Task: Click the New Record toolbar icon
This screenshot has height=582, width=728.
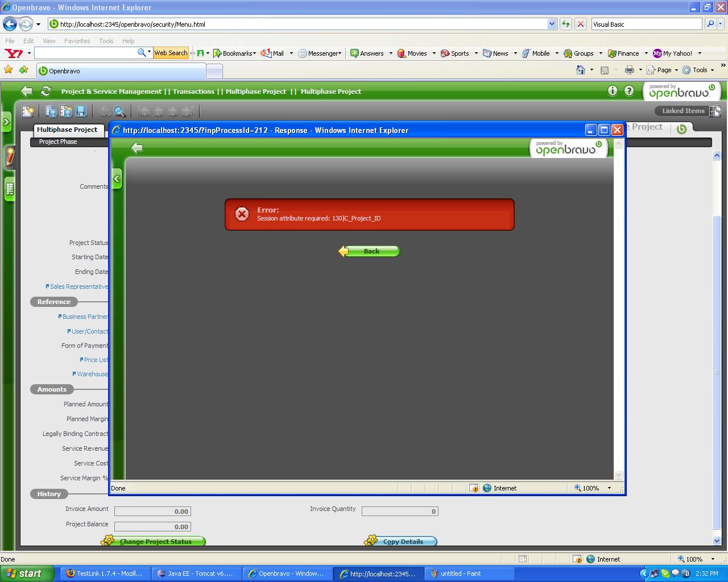Action: 28,111
